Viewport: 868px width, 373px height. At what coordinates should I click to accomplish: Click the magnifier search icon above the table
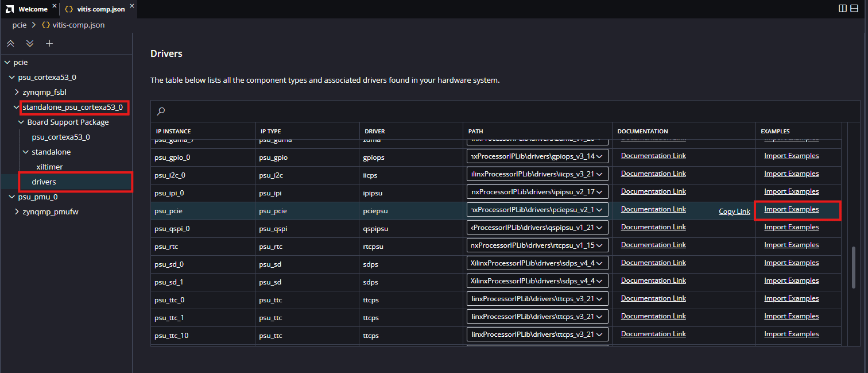(x=161, y=111)
